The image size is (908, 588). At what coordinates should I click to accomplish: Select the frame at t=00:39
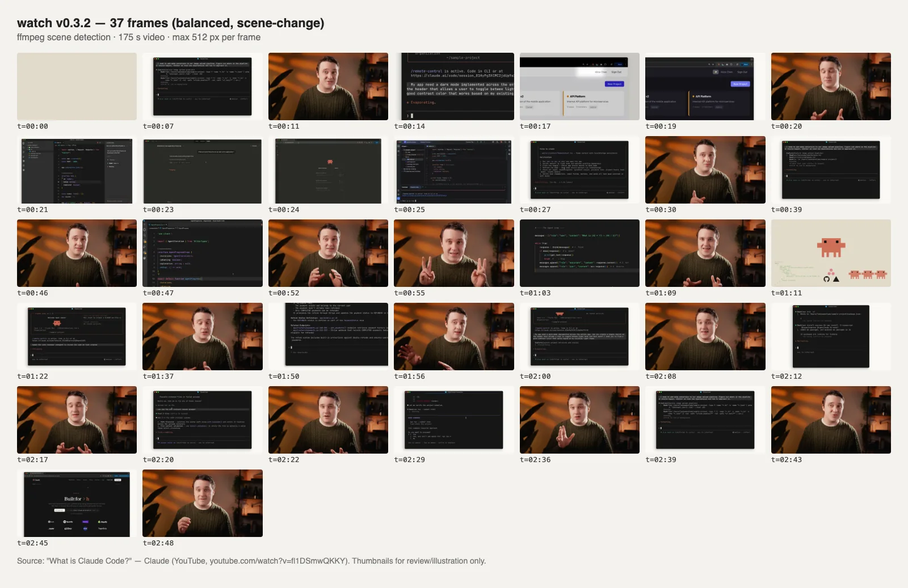click(831, 170)
